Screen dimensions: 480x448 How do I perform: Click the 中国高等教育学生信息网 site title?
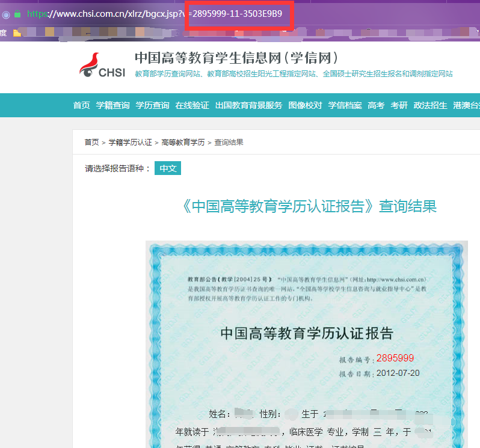coord(236,58)
